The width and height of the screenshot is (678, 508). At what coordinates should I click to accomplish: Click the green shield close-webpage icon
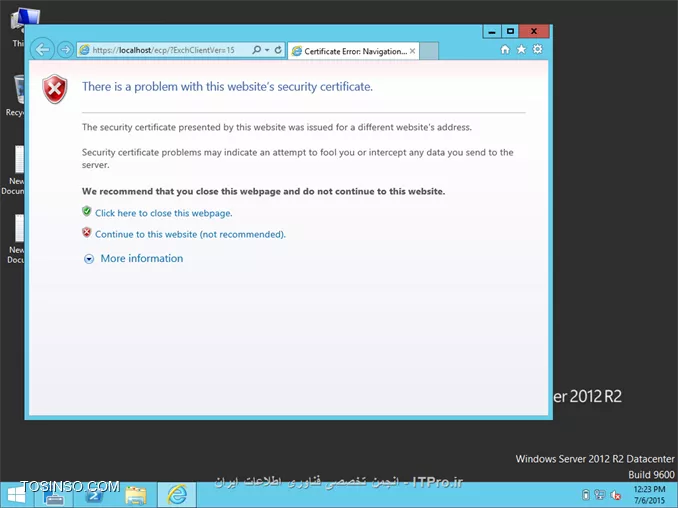tap(87, 211)
